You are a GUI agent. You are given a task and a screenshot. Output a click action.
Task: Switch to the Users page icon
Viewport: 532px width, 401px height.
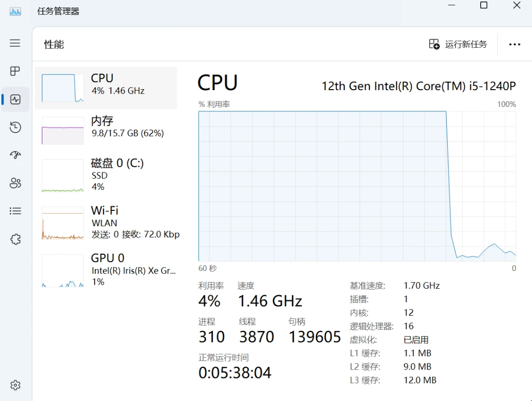pos(15,183)
